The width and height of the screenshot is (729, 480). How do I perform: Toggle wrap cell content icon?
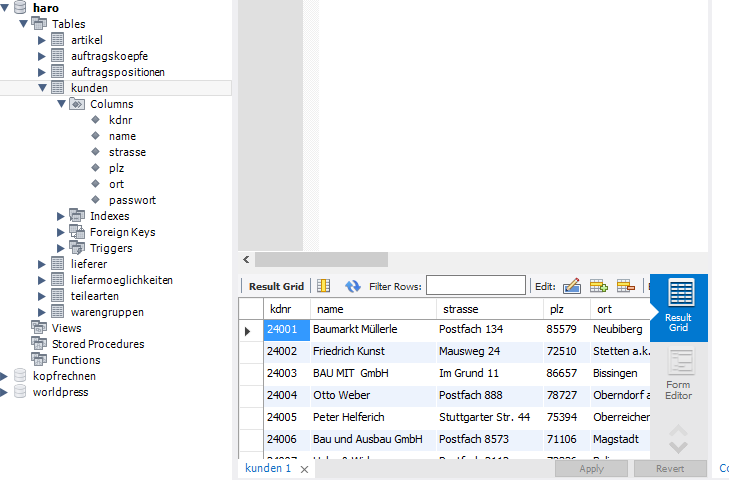tap(324, 286)
